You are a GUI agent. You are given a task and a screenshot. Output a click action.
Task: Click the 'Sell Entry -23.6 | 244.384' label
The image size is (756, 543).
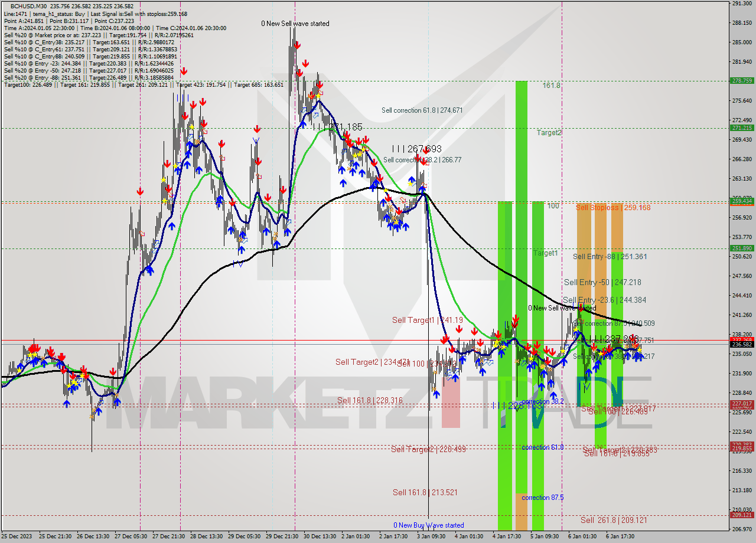point(605,300)
